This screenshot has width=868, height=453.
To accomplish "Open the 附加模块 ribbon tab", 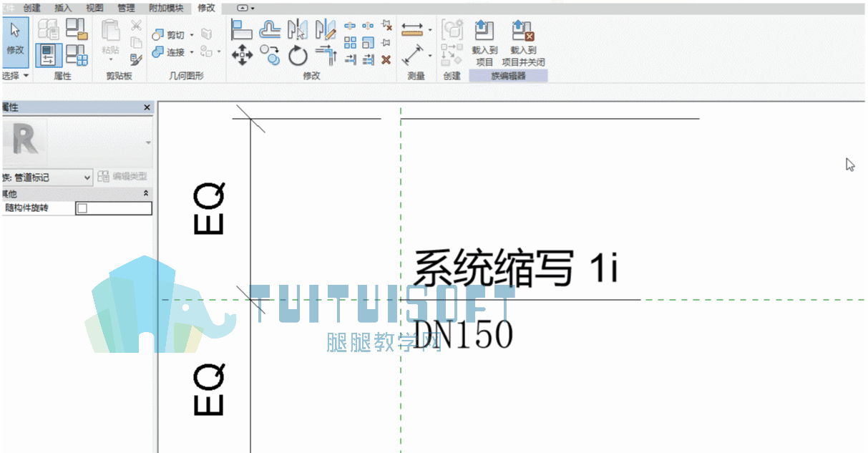I will (x=165, y=8).
